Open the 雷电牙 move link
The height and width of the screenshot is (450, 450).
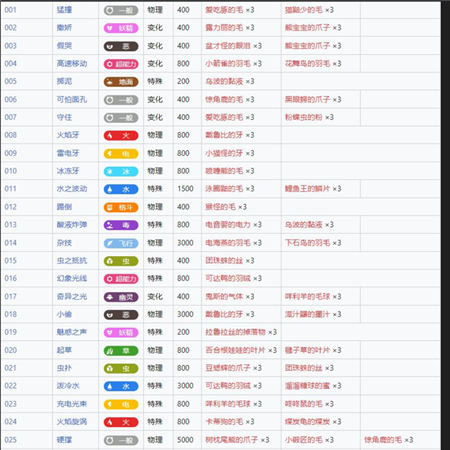click(x=68, y=153)
